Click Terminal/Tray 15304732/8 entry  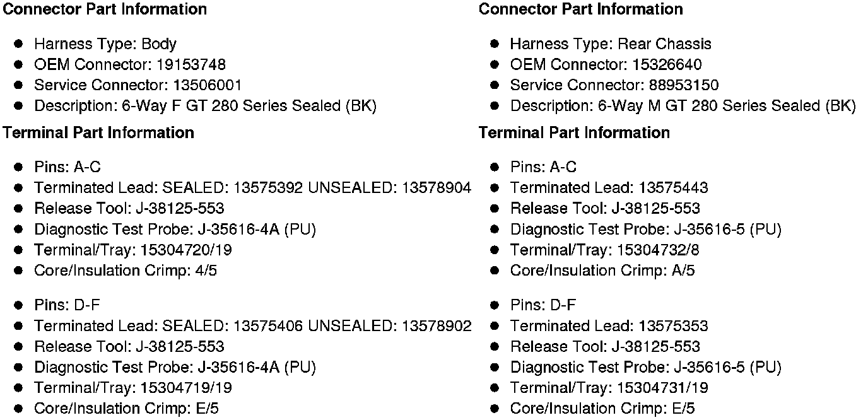click(604, 250)
